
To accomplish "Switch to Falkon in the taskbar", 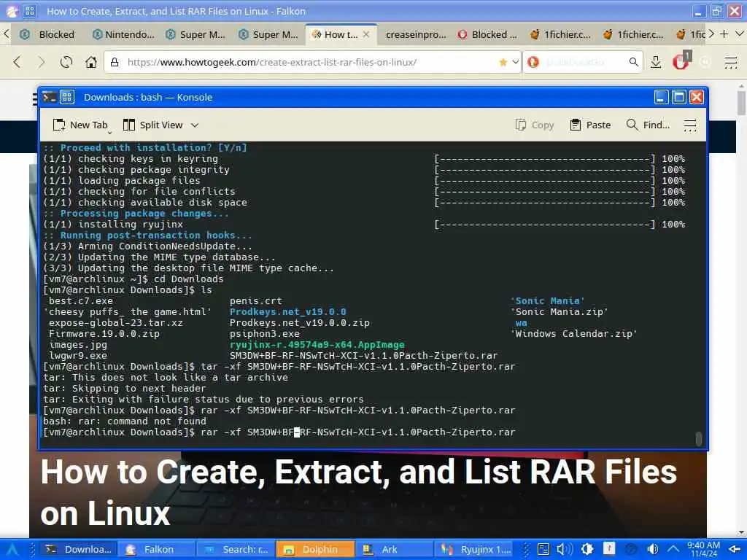I will [156, 550].
